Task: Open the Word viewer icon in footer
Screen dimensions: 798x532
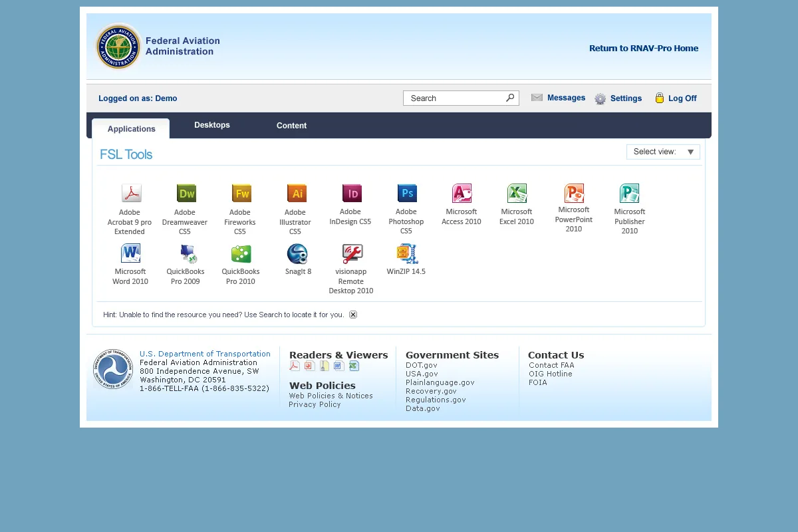Action: coord(338,366)
